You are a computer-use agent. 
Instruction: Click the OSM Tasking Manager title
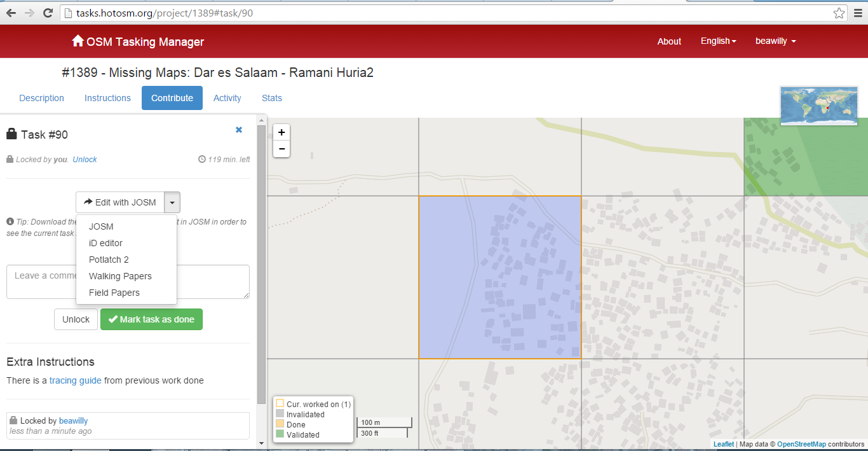click(x=145, y=42)
